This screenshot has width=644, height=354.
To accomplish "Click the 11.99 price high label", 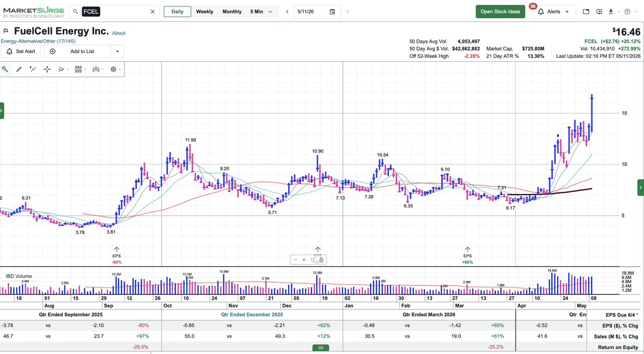I will pos(191,140).
